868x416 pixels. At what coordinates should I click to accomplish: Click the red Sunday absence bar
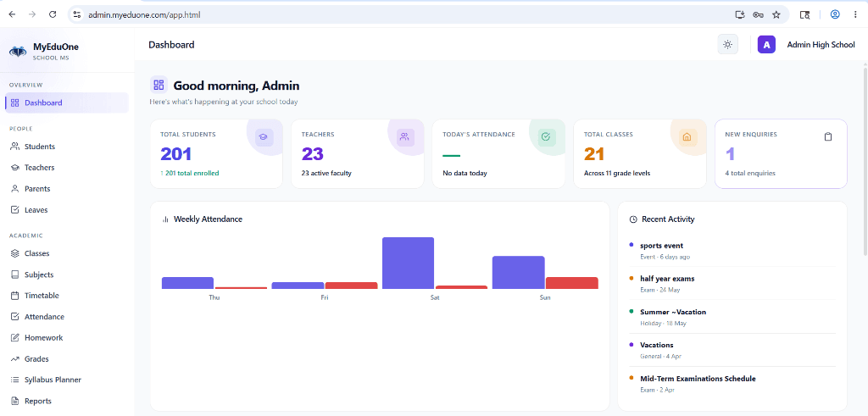pos(572,283)
